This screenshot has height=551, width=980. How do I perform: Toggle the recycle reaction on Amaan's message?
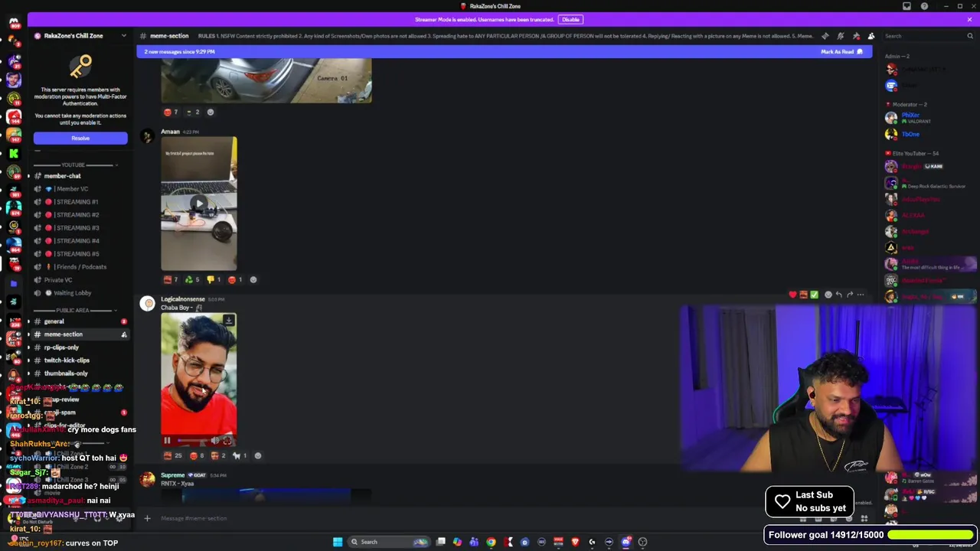click(193, 279)
